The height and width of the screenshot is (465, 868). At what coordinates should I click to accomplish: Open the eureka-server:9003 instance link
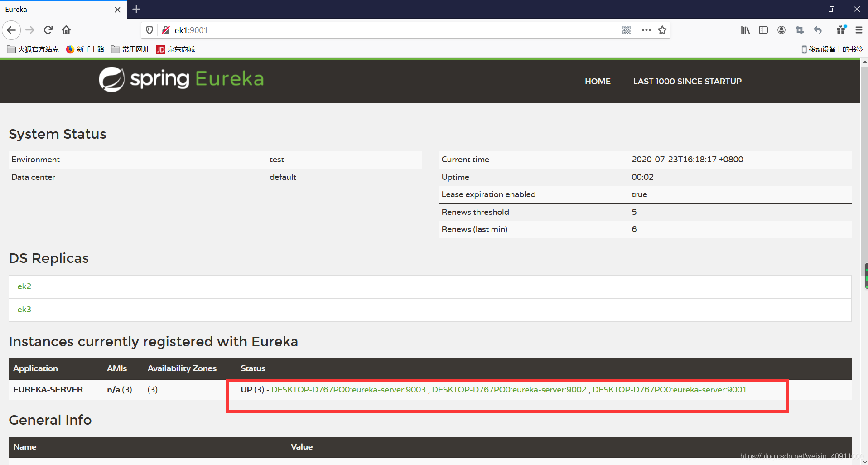pos(348,390)
